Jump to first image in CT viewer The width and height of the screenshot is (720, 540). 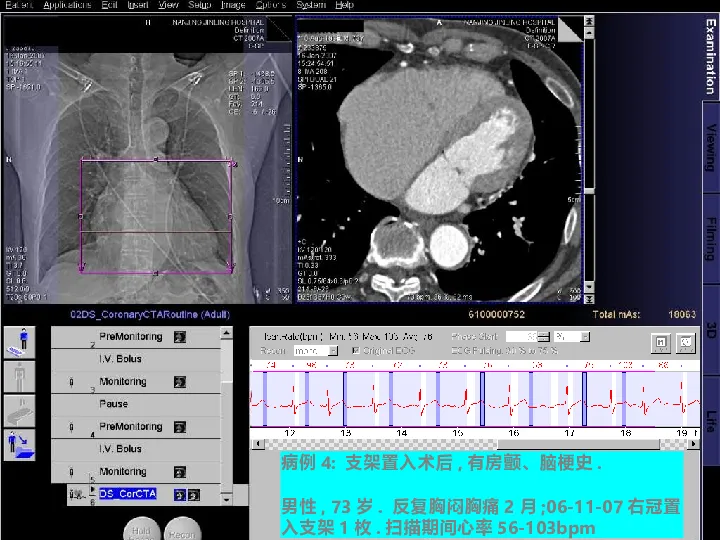pyautogui.click(x=589, y=21)
